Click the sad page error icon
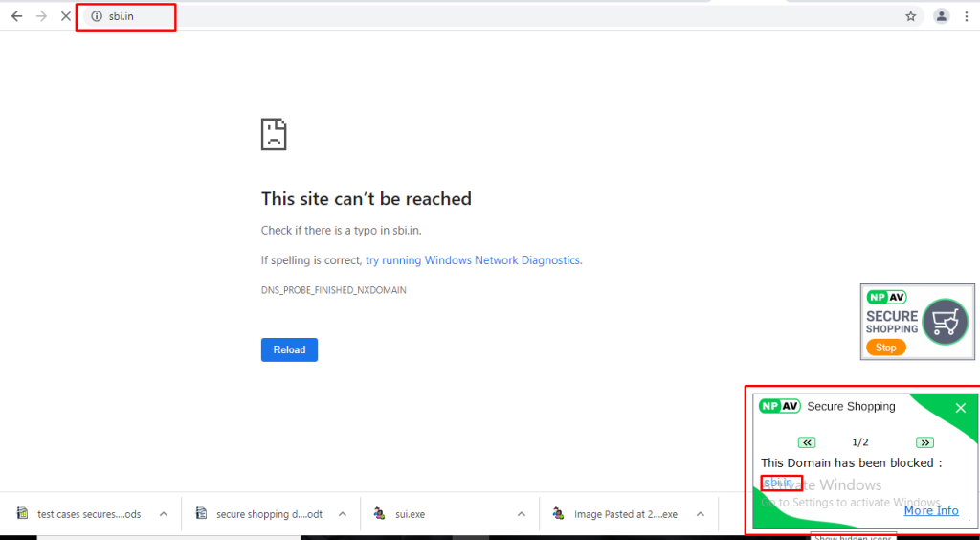The width and height of the screenshot is (980, 540). 274,134
